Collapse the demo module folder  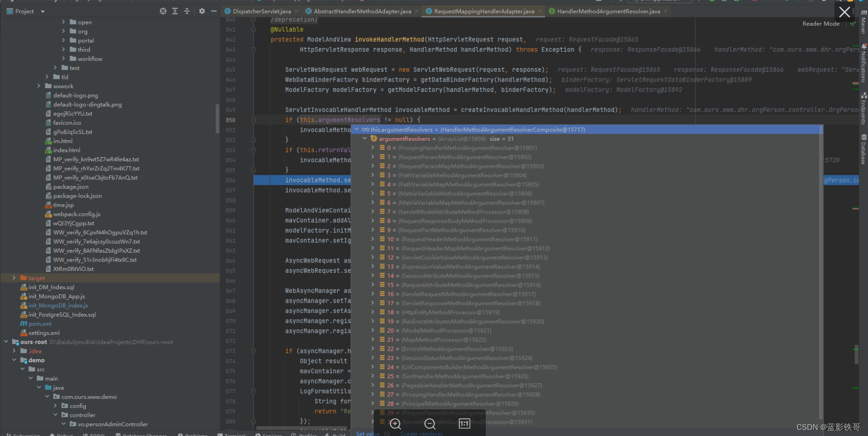click(x=14, y=360)
